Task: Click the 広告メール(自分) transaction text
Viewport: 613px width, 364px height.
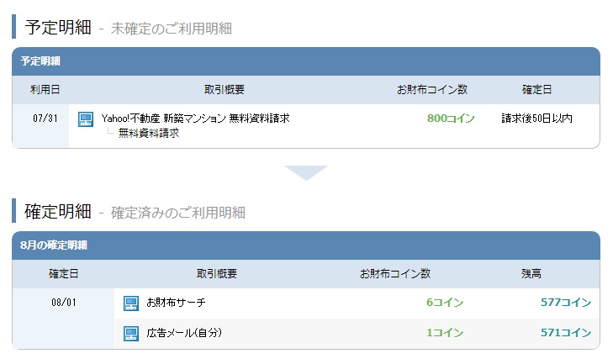Action: pos(184,333)
